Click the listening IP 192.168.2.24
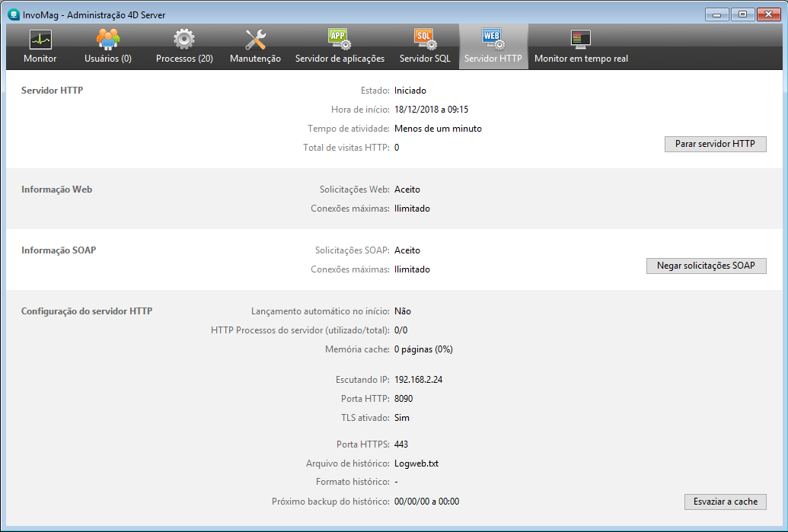Image resolution: width=788 pixels, height=532 pixels. coord(418,380)
